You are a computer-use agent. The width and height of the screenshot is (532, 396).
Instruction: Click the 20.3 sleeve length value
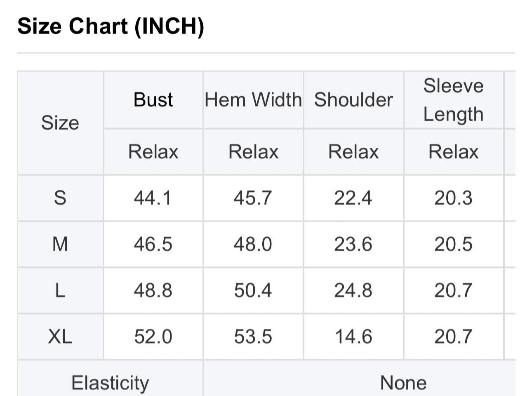point(453,198)
